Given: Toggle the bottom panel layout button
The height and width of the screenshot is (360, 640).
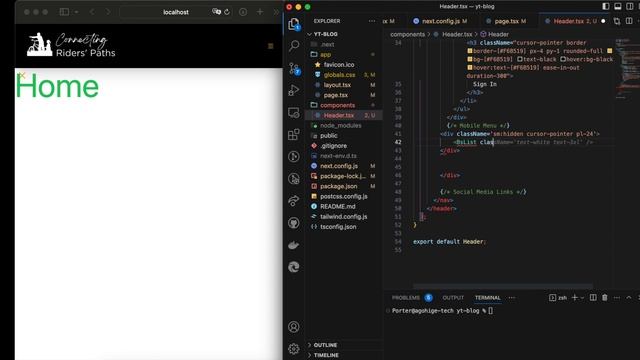Looking at the screenshot, I should click(x=618, y=6).
